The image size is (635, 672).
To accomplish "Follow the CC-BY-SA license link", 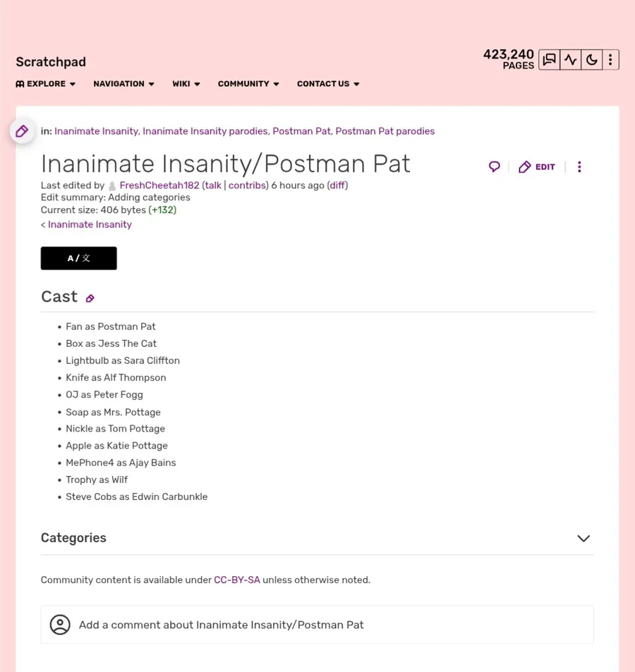I will pyautogui.click(x=237, y=580).
